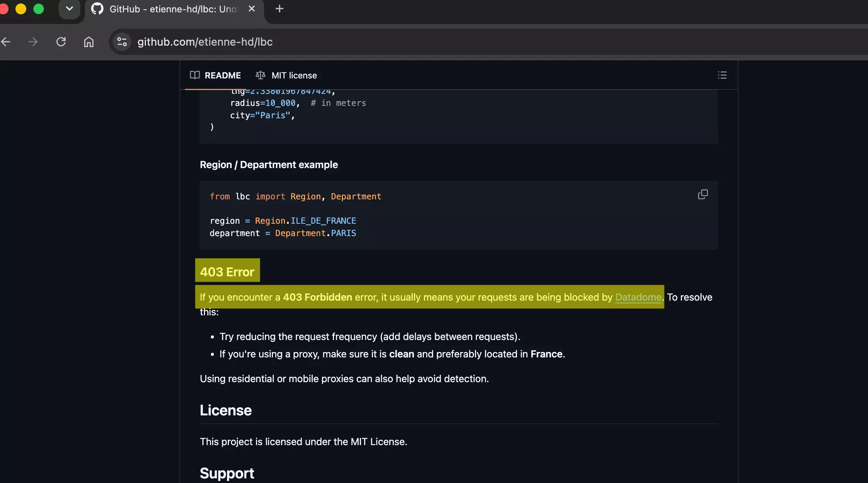Open the README outline menu
868x483 pixels.
point(722,75)
